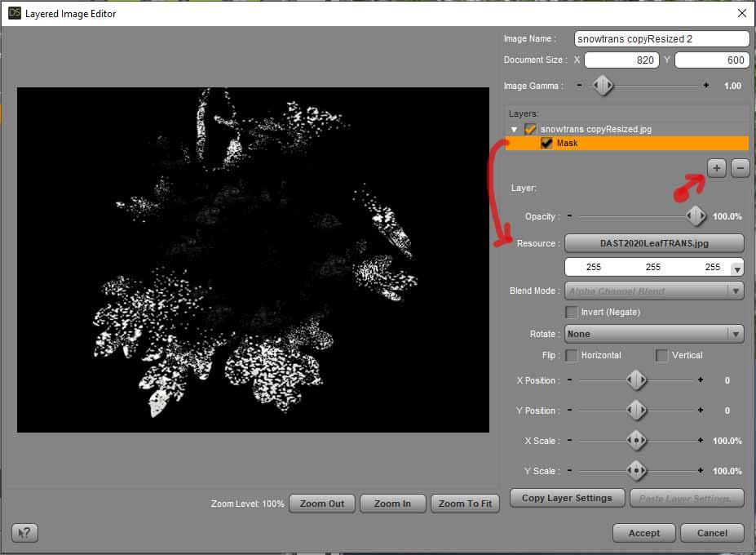Toggle the Mask layer checkbox
The height and width of the screenshot is (555, 756).
[x=546, y=143]
